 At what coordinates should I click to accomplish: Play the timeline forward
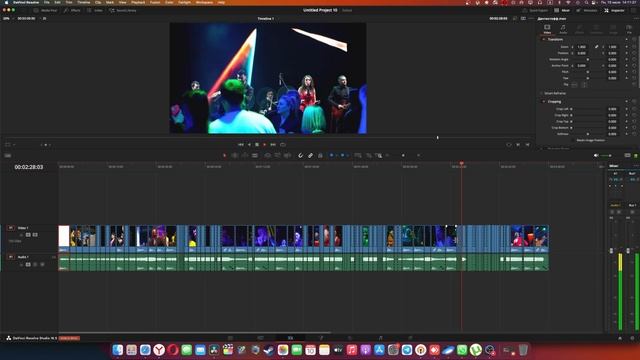tap(264, 144)
